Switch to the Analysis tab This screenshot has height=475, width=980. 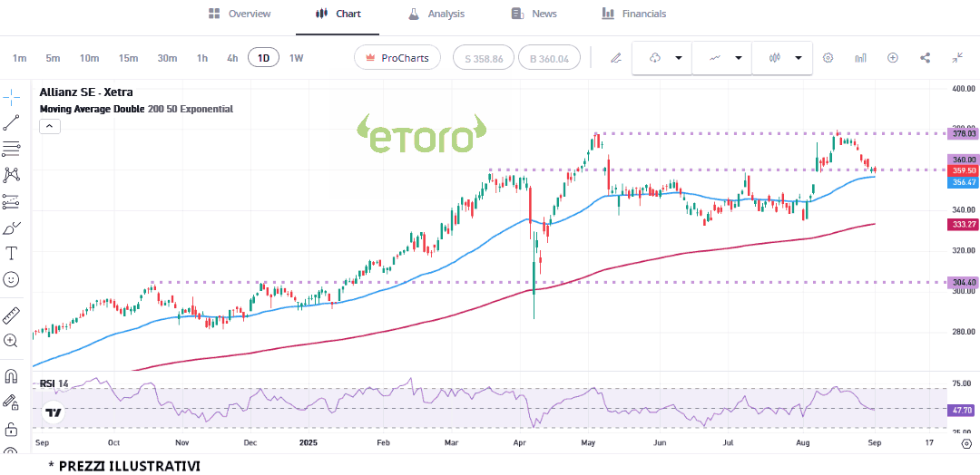[436, 14]
